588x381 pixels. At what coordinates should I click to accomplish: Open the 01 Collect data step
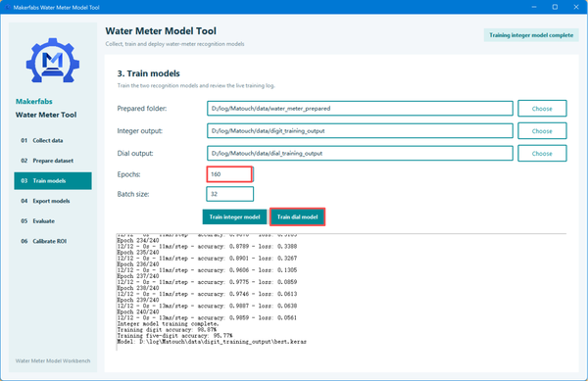coord(53,140)
